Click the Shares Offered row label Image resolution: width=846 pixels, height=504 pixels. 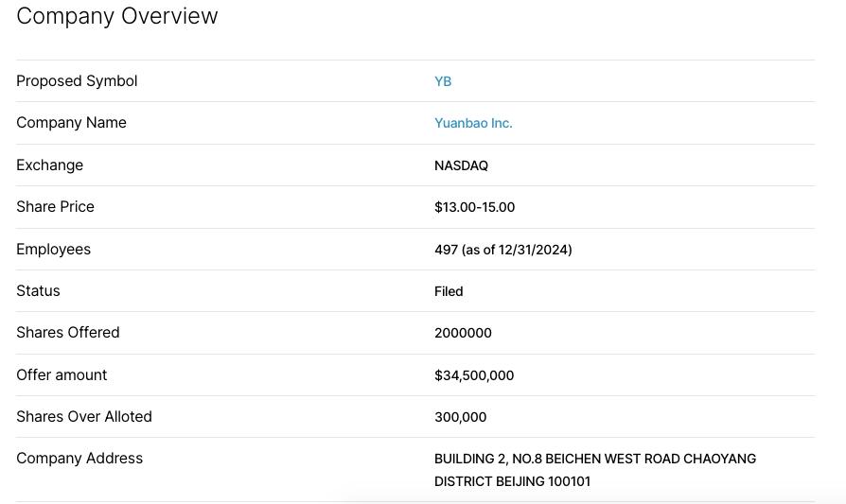(67, 333)
